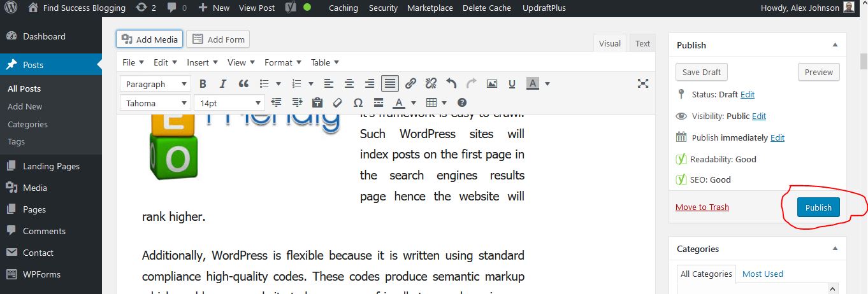
Task: Click Delete Cache in admin bar
Action: point(487,8)
